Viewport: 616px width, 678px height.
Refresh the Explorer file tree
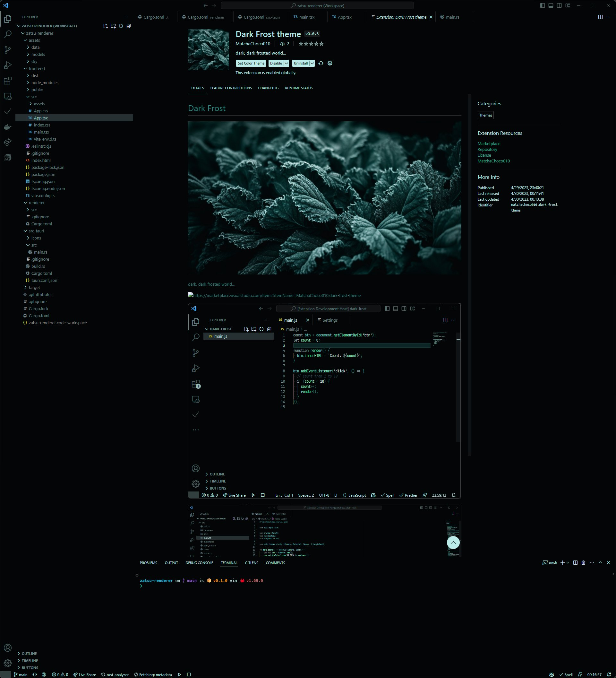[121, 26]
